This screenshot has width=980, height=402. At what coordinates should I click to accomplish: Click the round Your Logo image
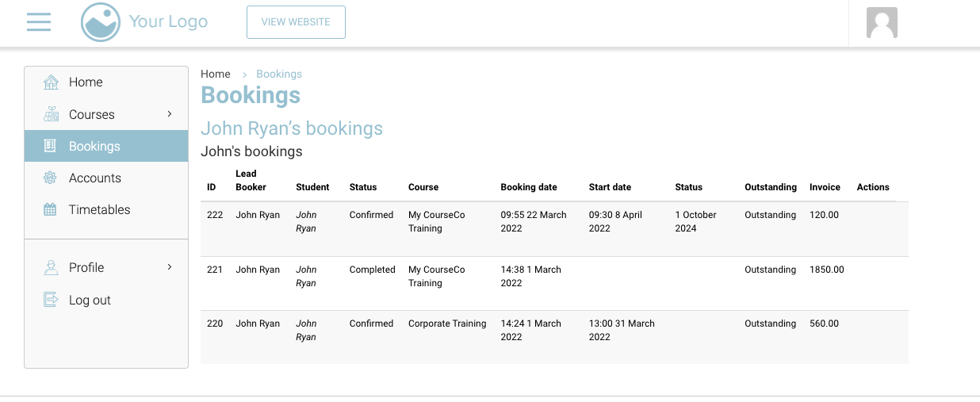(101, 22)
